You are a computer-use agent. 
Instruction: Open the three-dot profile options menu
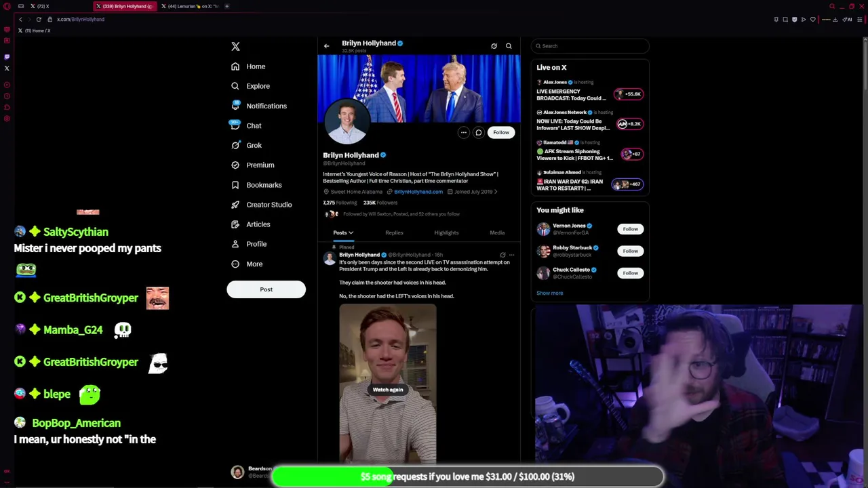[x=463, y=133]
